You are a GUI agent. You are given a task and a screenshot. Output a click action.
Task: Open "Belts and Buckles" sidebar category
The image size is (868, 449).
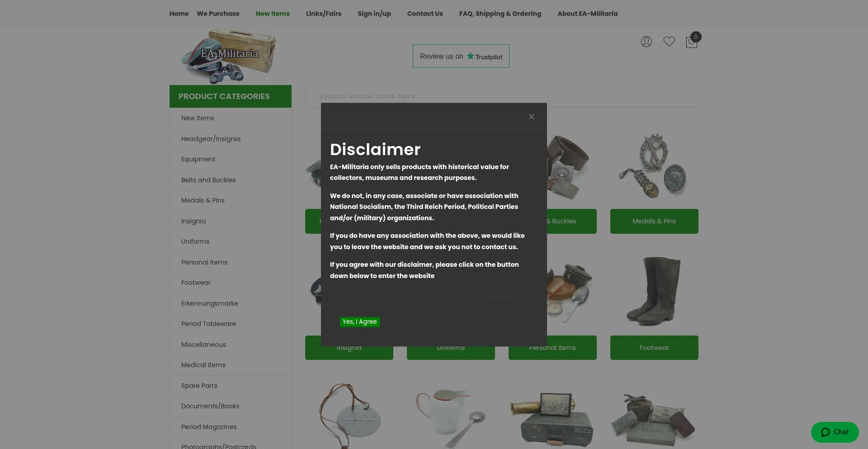(208, 180)
